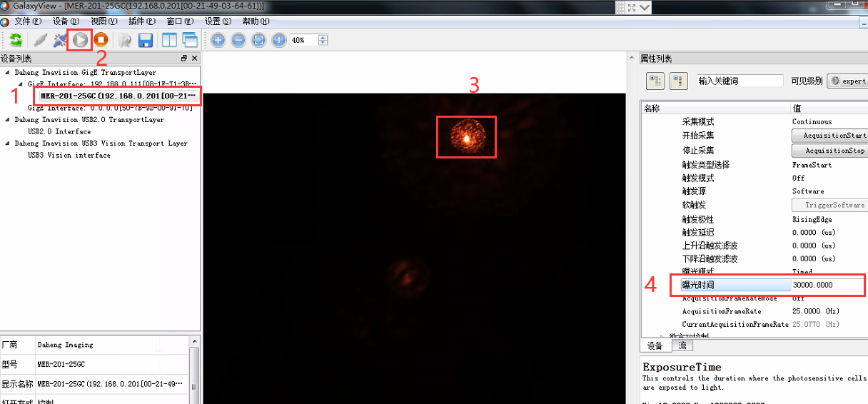Click the categorized property view icon
Screen dimensions: 868x404
click(655, 81)
